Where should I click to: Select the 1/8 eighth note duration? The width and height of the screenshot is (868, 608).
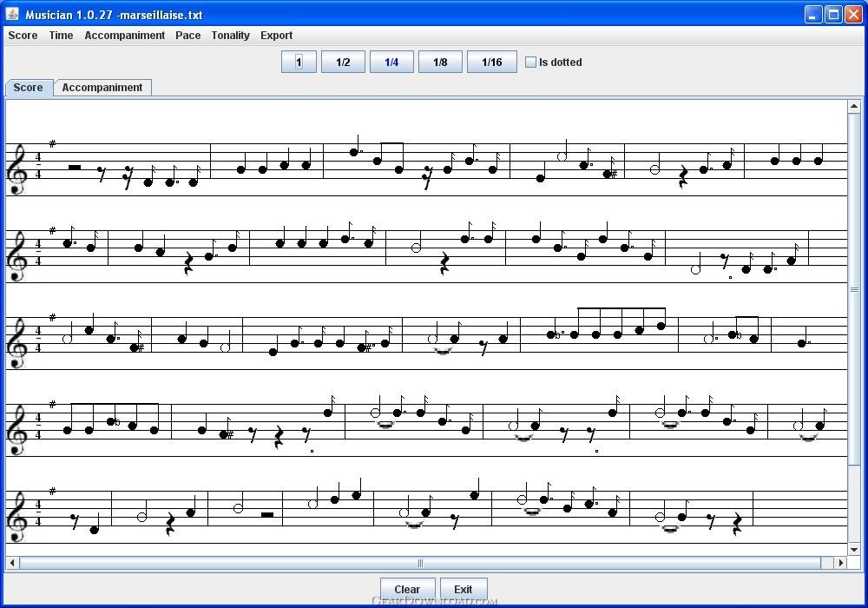click(441, 62)
